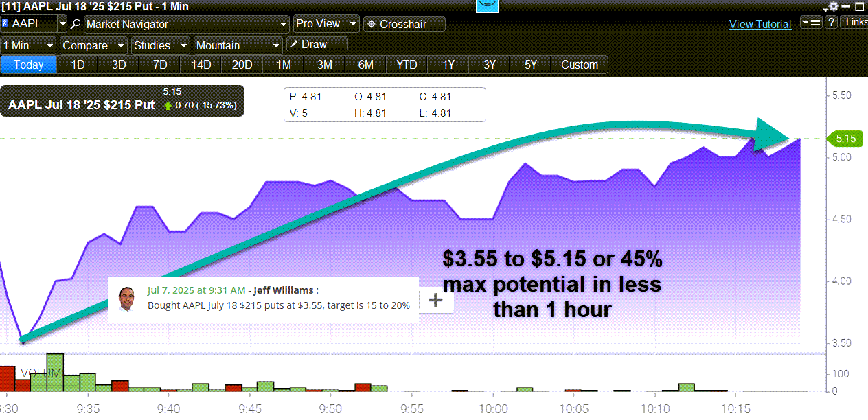Screen dimensions: 868x420
Task: Open the help question mark button
Action: click(831, 23)
